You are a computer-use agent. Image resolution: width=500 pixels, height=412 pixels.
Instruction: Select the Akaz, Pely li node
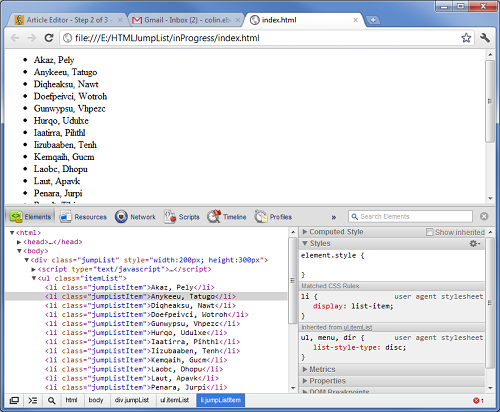click(130, 287)
